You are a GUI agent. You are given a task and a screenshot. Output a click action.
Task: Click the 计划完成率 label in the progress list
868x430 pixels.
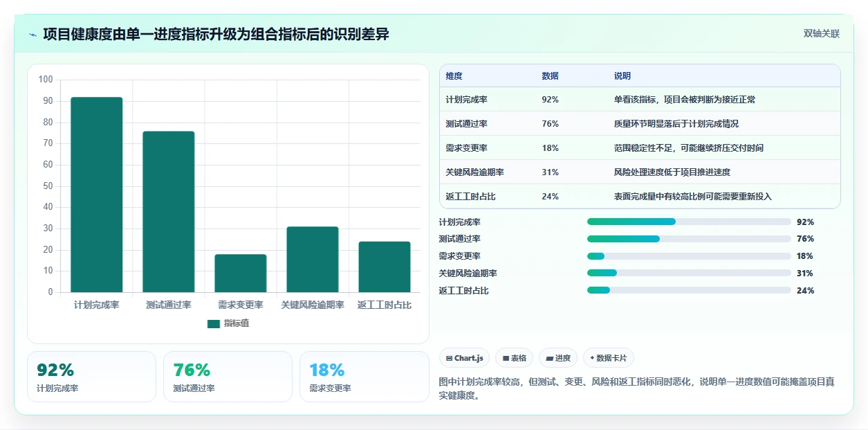pos(460,222)
